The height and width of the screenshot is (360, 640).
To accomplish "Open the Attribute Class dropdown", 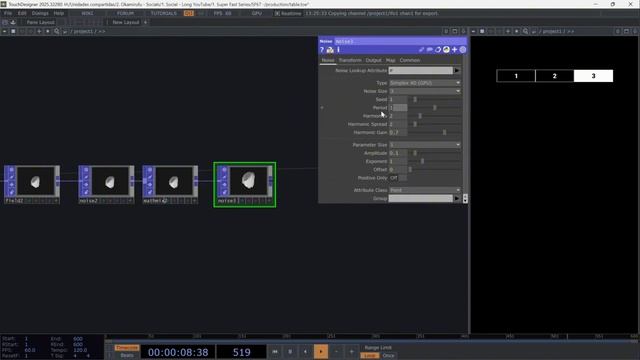I will click(425, 190).
